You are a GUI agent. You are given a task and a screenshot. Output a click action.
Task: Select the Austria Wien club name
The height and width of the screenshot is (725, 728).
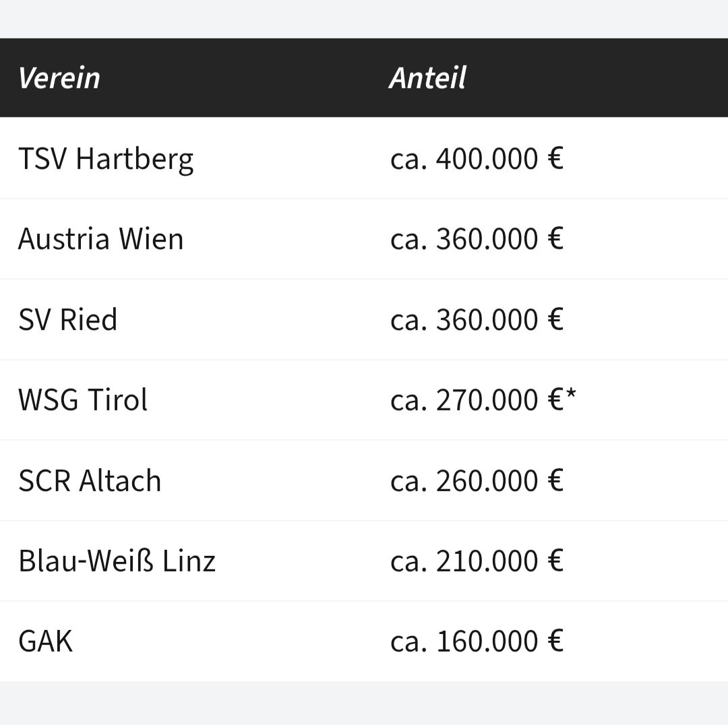click(100, 239)
